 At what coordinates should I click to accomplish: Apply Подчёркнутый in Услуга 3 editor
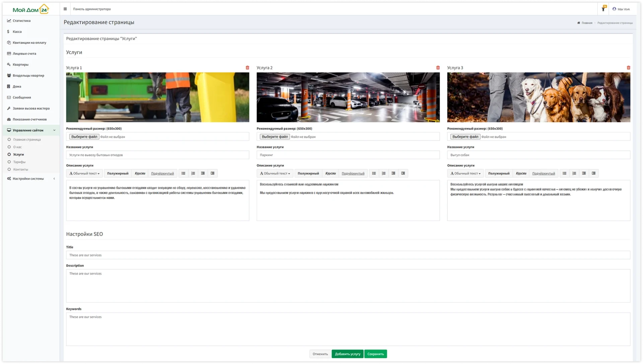coord(544,173)
